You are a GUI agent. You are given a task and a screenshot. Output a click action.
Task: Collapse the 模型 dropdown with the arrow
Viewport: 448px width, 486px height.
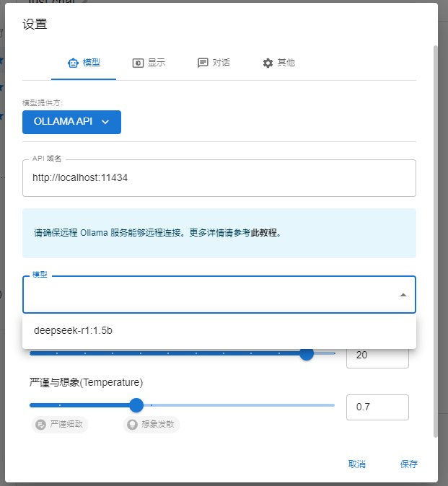coord(403,295)
